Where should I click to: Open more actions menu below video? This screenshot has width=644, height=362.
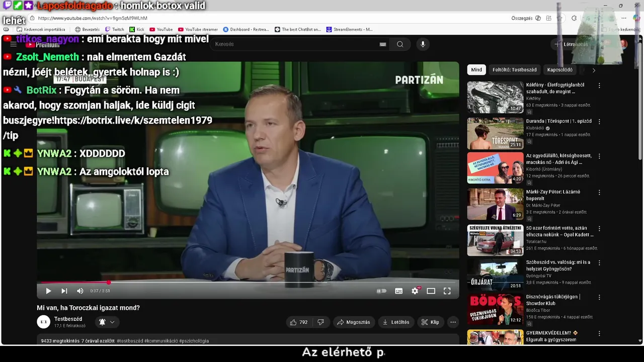[453, 322]
